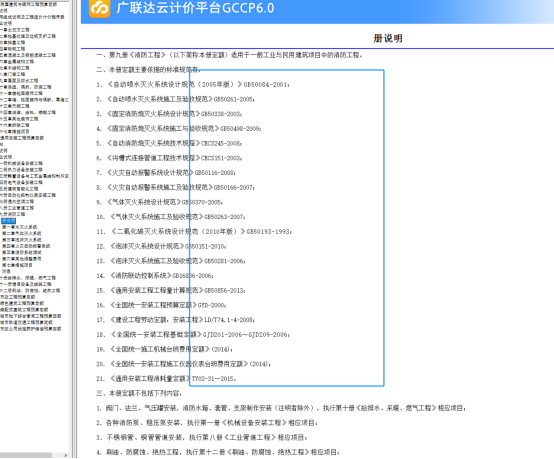Click the GCCP6.0 cloud logo icon
Image resolution: width=554 pixels, height=459 pixels.
99,8
